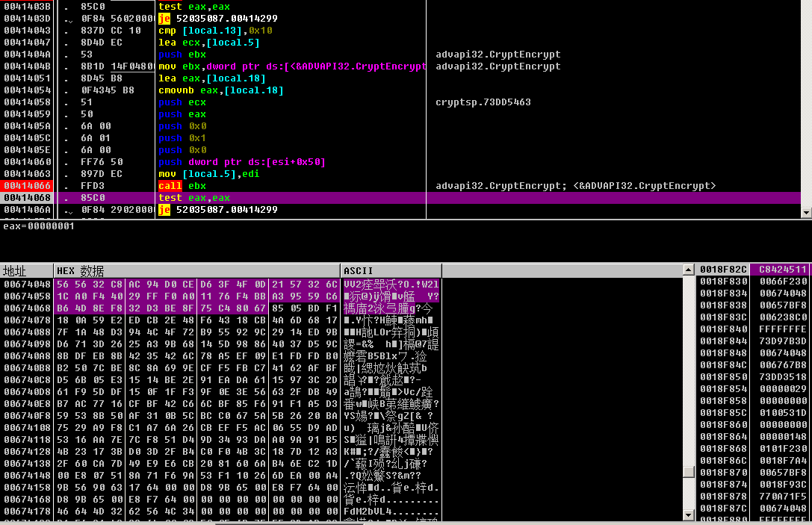Select the push dword ptr ds:[esi+0x50] line
The width and height of the screenshot is (812, 525).
tap(241, 162)
